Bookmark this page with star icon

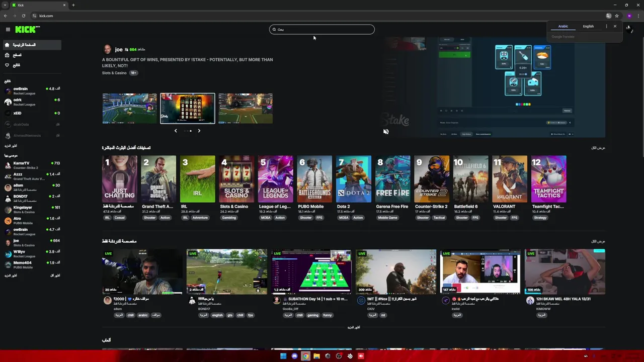point(617,16)
